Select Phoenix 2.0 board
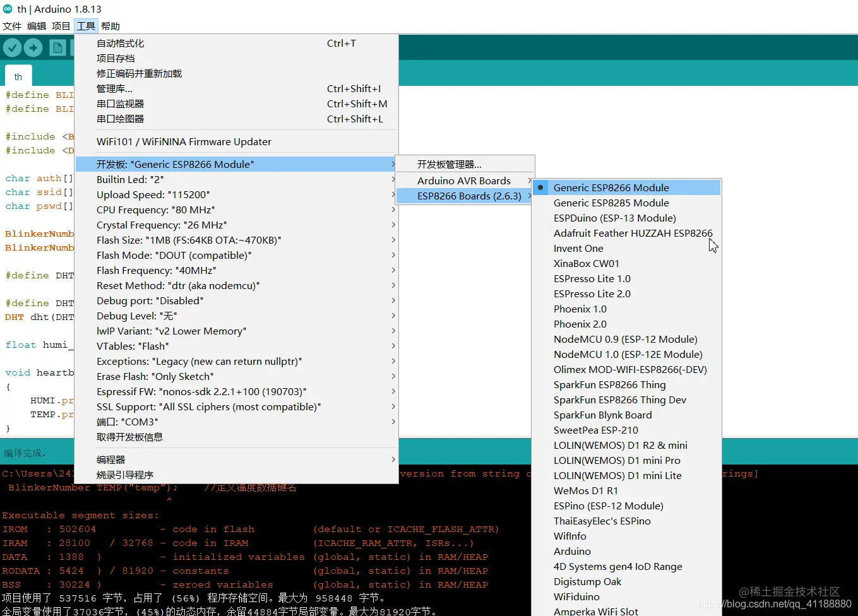Viewport: 858px width, 616px height. 627,324
